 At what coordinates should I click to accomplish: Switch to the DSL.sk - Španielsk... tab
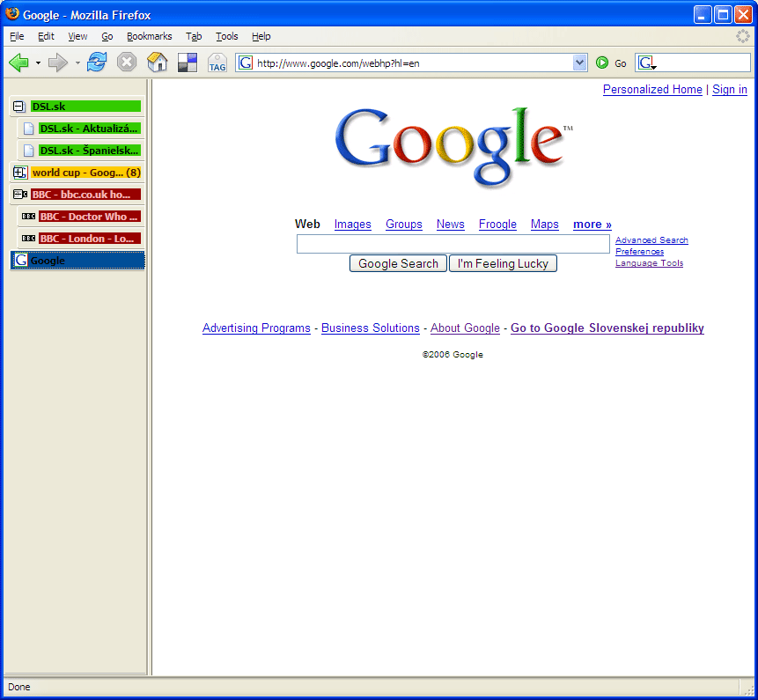(81, 151)
